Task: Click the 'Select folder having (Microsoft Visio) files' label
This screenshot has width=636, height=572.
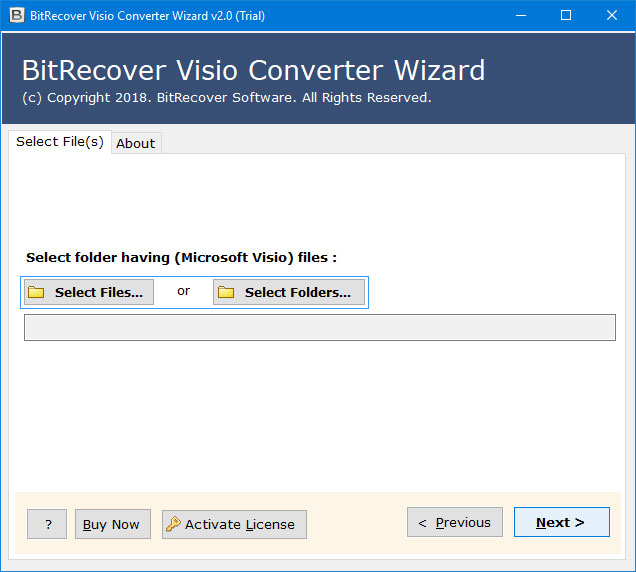Action: point(181,258)
